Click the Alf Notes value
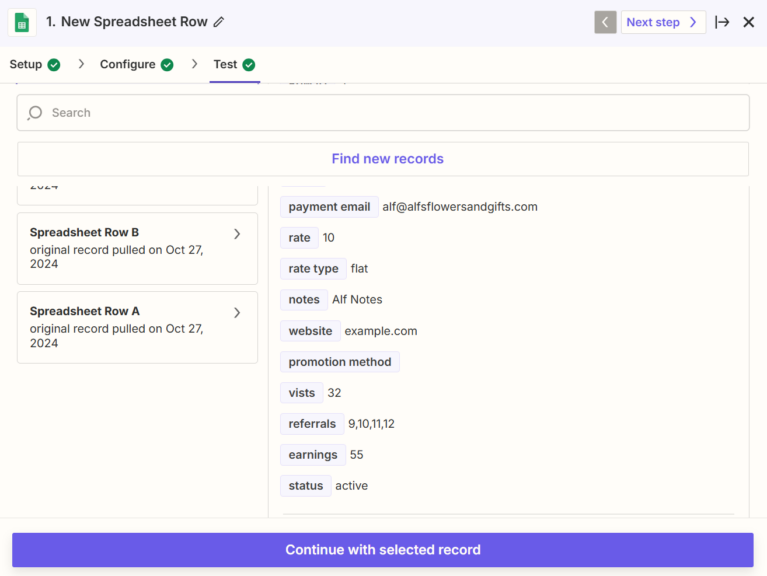This screenshot has height=576, width=767. coord(357,300)
